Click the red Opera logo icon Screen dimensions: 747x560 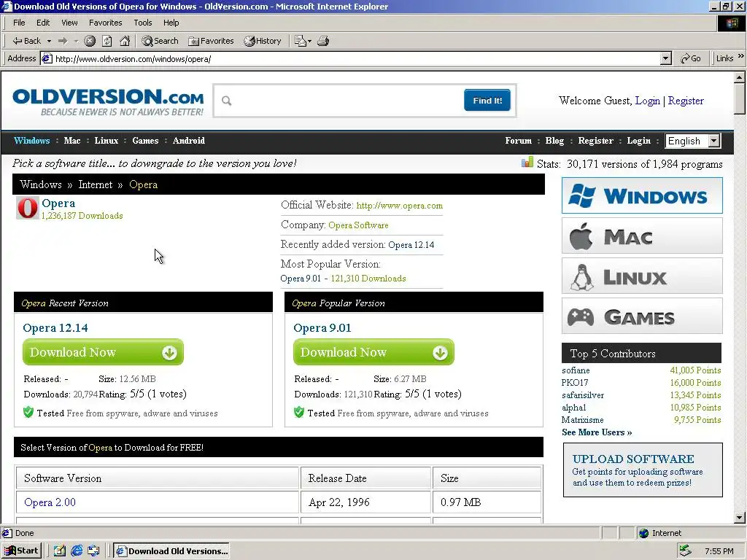point(28,208)
